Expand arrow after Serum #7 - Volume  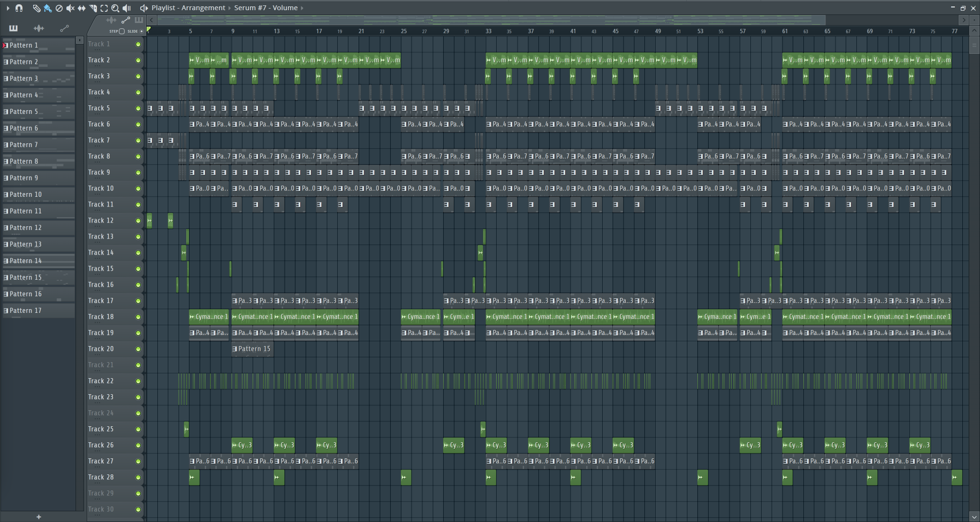(x=302, y=8)
